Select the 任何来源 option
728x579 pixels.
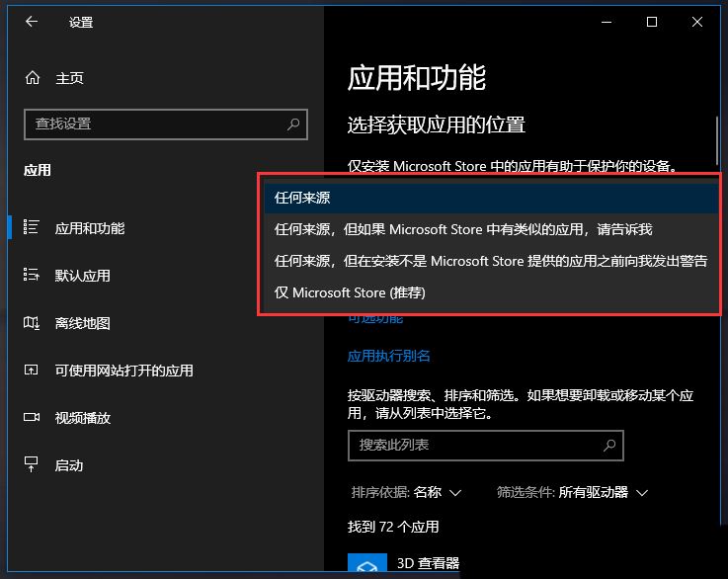tap(302, 198)
